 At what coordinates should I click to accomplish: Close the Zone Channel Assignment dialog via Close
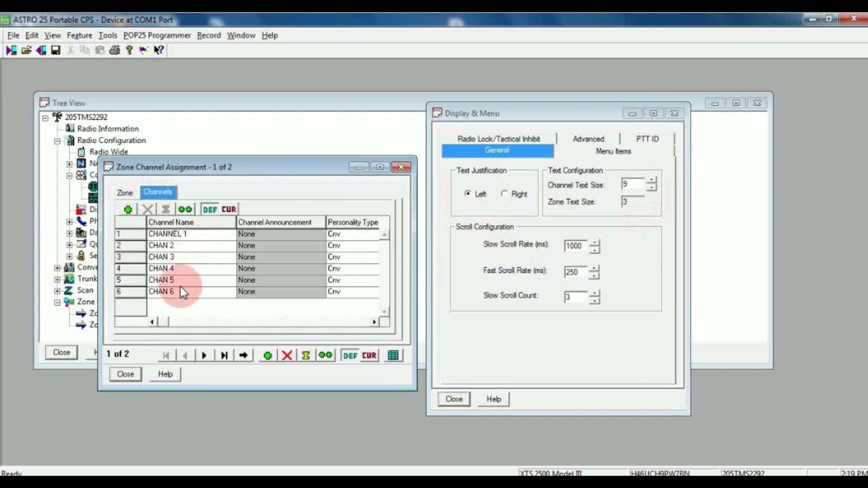(x=125, y=374)
